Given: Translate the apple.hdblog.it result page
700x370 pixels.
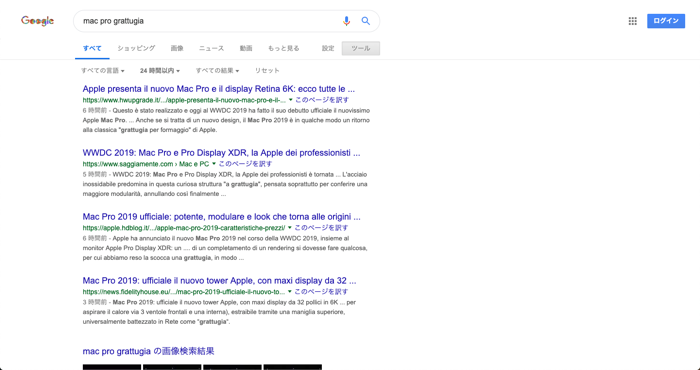Looking at the screenshot, I should coord(321,228).
